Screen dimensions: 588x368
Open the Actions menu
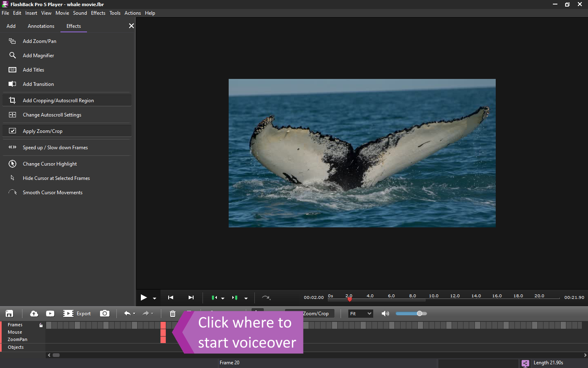pyautogui.click(x=133, y=13)
